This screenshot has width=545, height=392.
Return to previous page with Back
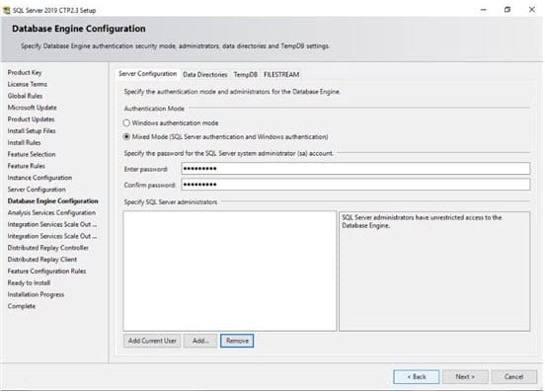pos(417,377)
